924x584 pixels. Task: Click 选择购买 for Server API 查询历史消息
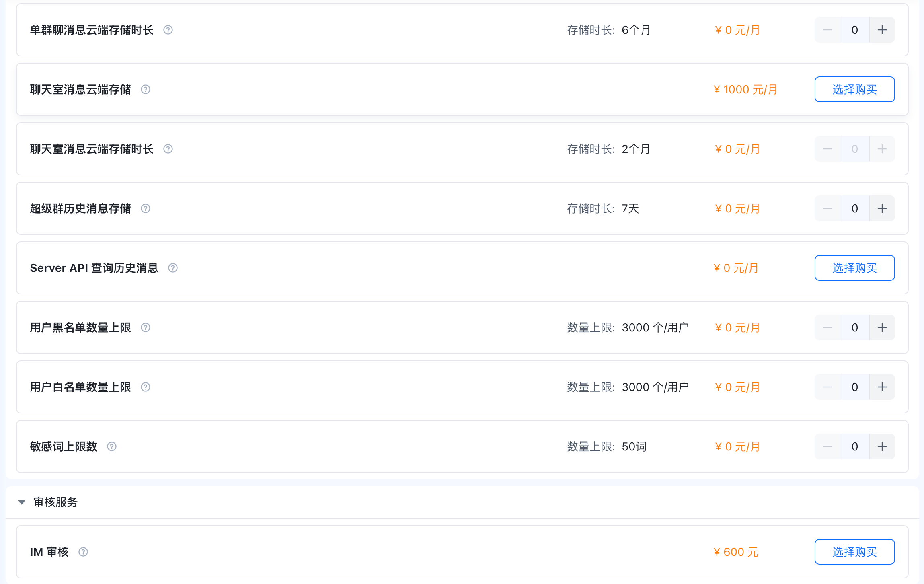tap(854, 268)
